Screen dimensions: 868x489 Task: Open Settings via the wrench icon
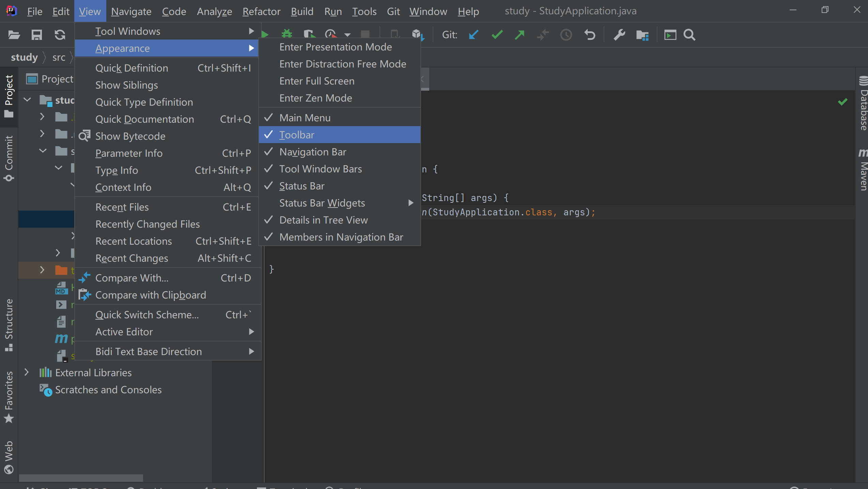[619, 35]
